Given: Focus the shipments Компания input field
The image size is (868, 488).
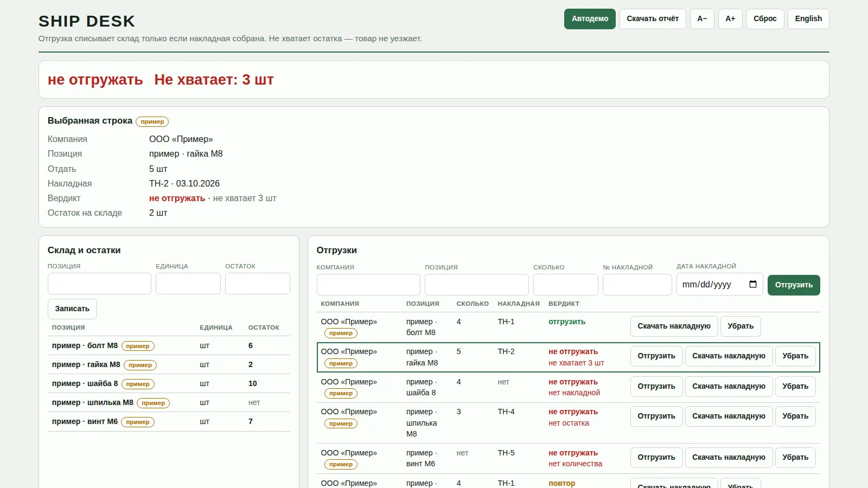Looking at the screenshot, I should [368, 285].
